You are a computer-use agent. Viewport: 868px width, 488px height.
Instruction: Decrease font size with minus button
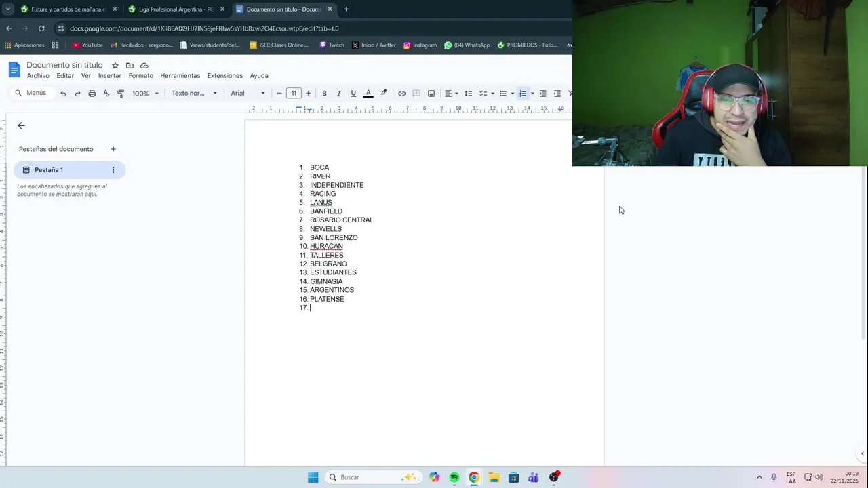(x=279, y=94)
